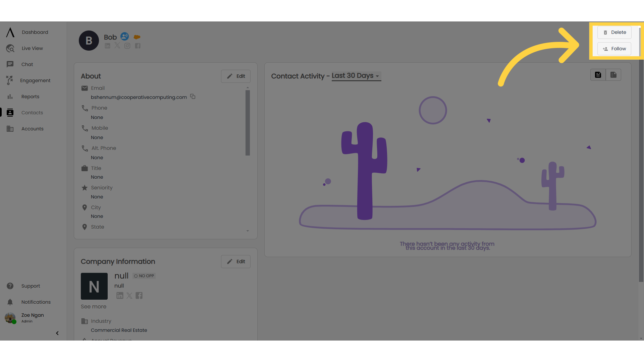The height and width of the screenshot is (362, 644).
Task: Click Edit button in About section
Action: pyautogui.click(x=236, y=76)
